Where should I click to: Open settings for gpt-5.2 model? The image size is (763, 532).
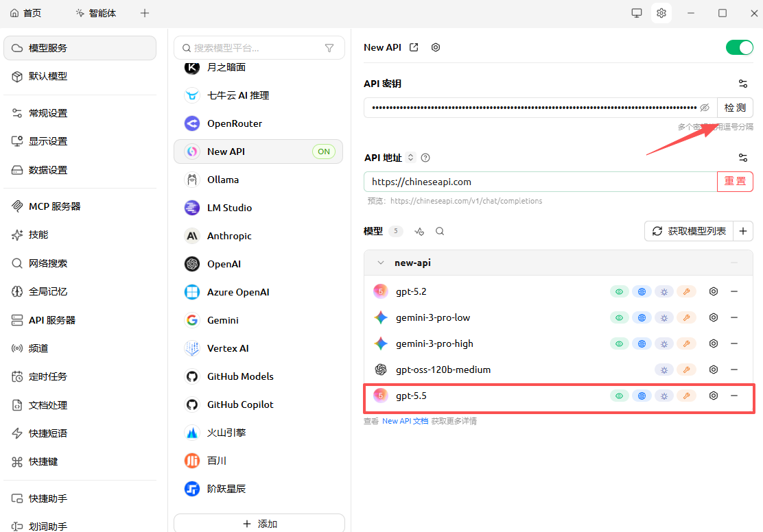click(714, 291)
